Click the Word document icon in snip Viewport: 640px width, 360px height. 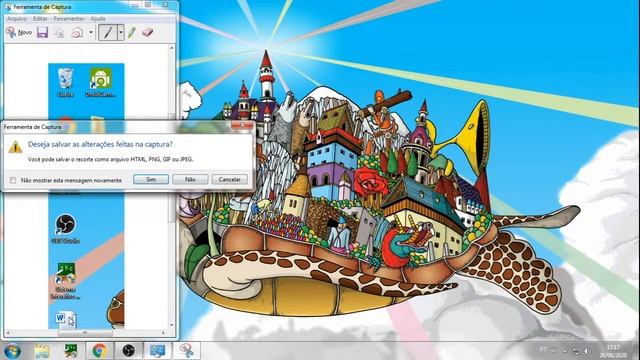pyautogui.click(x=65, y=319)
